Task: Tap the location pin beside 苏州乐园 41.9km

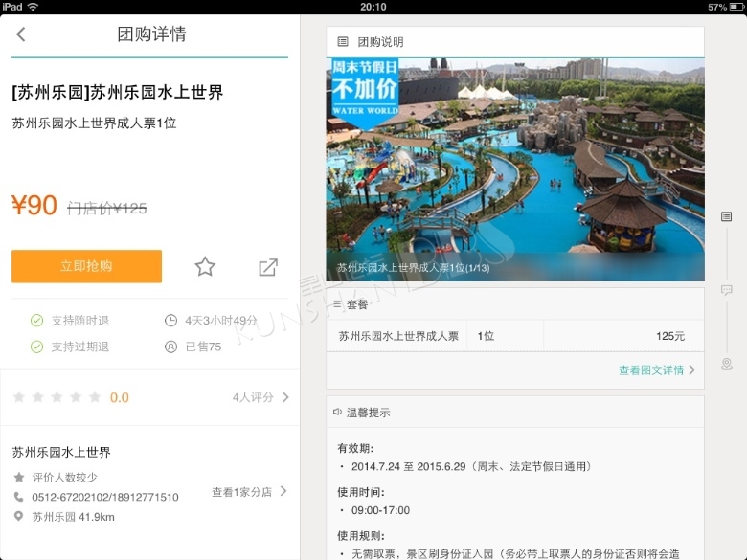Action: tap(18, 516)
